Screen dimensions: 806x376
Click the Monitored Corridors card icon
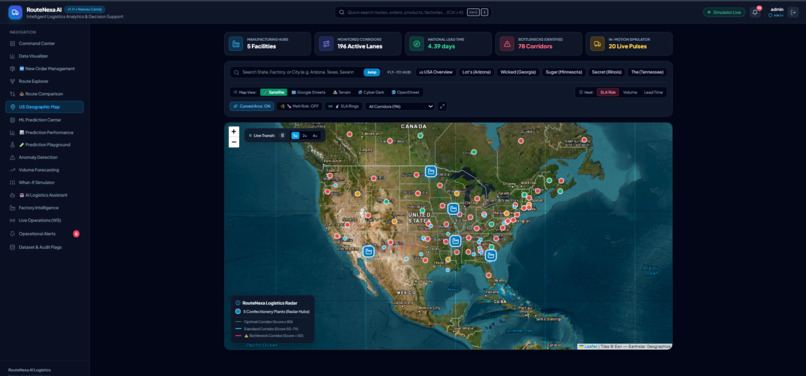pos(326,44)
